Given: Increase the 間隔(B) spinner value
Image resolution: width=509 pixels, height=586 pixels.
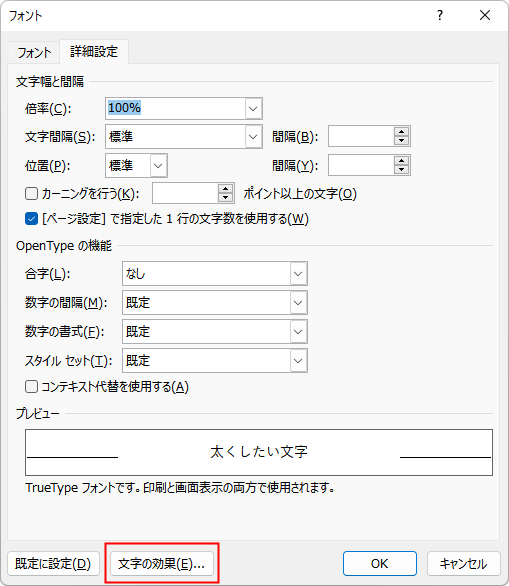Looking at the screenshot, I should pos(401,132).
